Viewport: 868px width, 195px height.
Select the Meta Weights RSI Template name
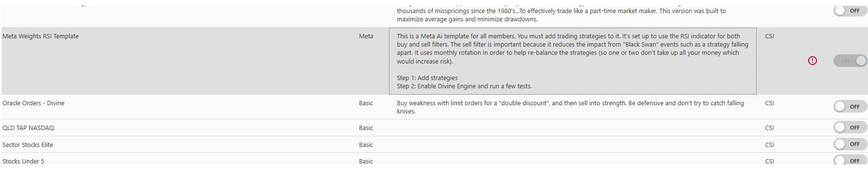pos(40,36)
